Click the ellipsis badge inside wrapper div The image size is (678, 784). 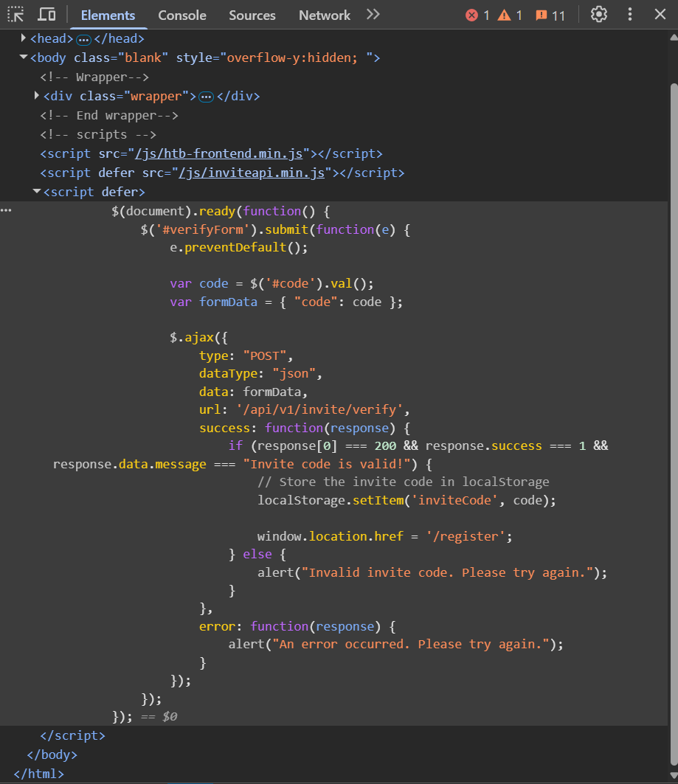tap(206, 97)
